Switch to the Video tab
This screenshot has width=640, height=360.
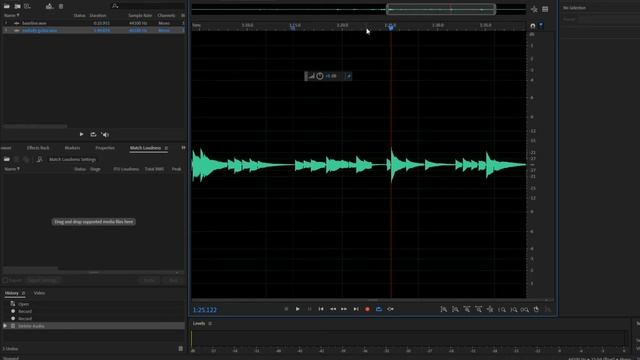pyautogui.click(x=39, y=293)
